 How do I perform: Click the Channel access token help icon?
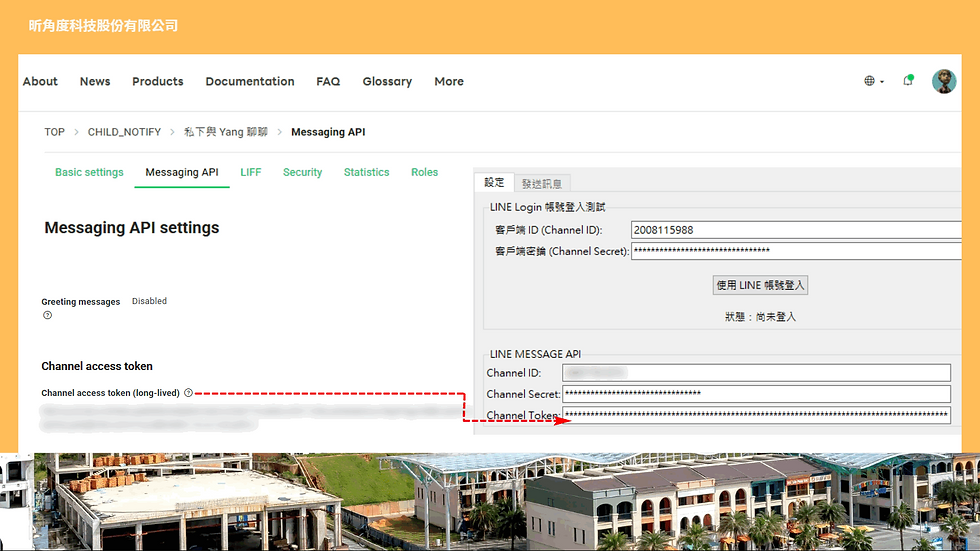[188, 393]
